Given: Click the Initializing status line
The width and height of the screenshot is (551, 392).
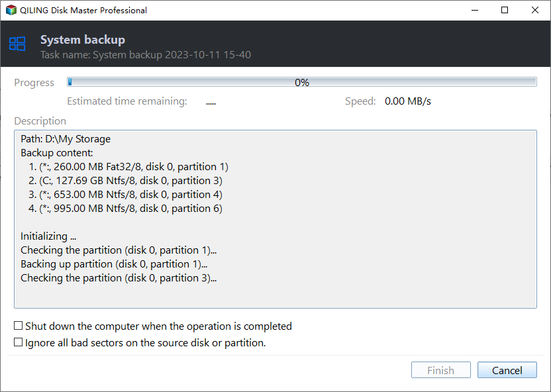Looking at the screenshot, I should pos(48,236).
